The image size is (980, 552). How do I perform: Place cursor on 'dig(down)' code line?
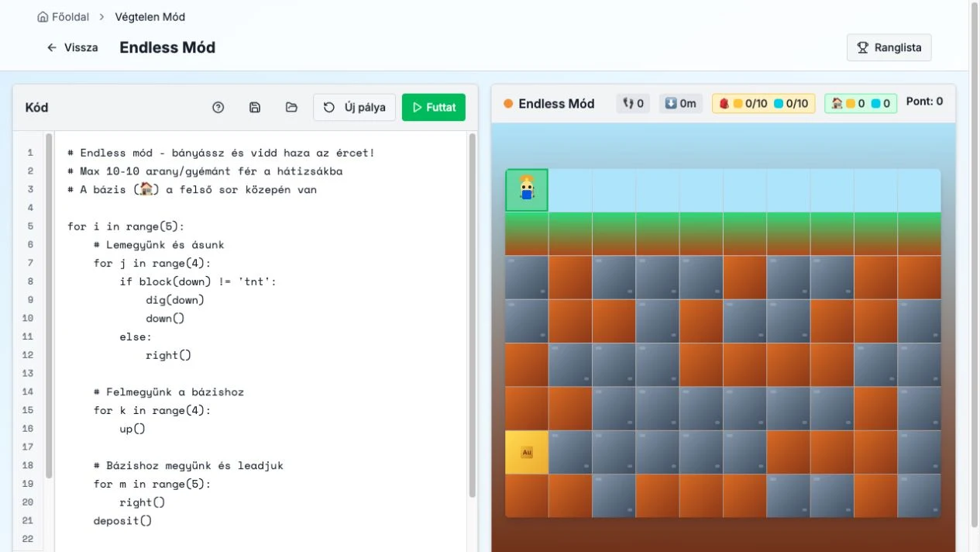click(175, 300)
